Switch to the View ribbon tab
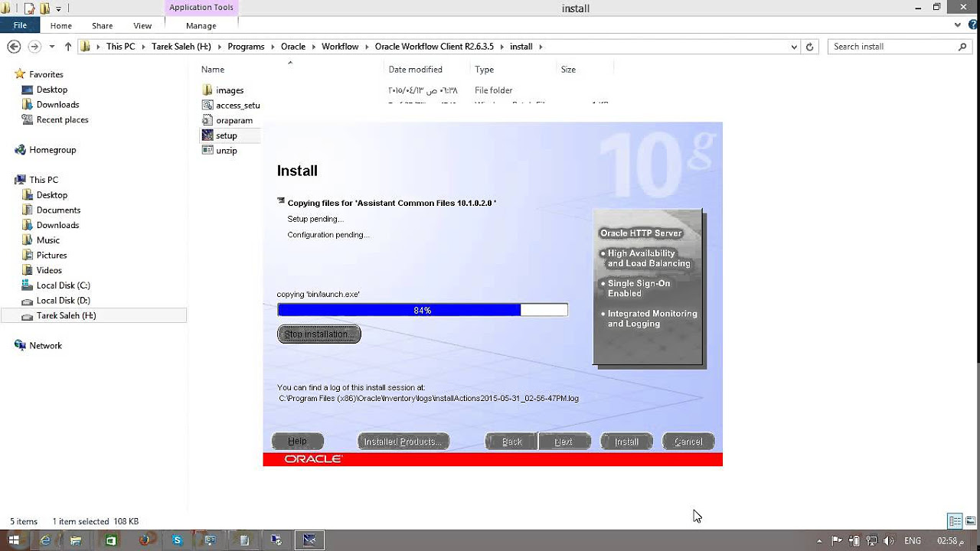 (142, 26)
